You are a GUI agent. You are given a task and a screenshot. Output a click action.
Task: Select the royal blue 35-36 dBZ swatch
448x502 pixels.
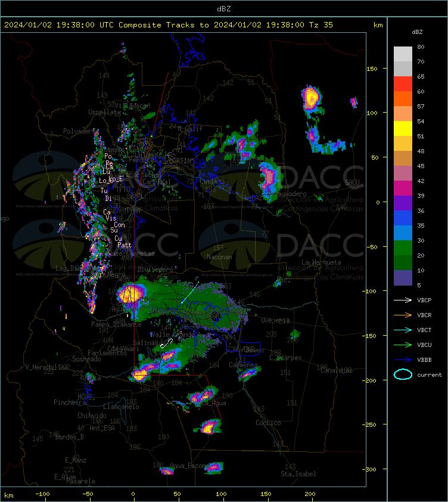403,218
